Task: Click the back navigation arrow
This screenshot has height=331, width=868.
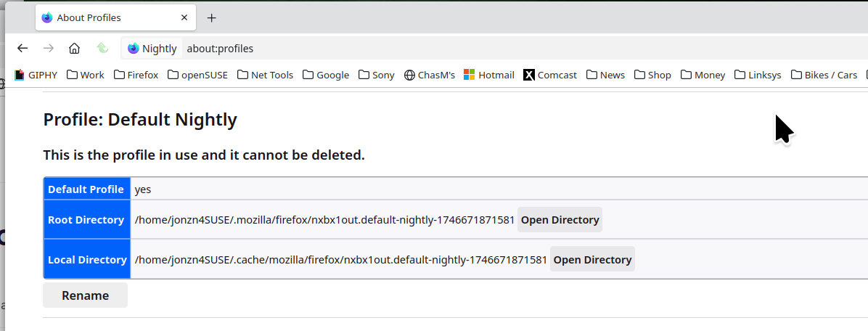Action: 22,49
